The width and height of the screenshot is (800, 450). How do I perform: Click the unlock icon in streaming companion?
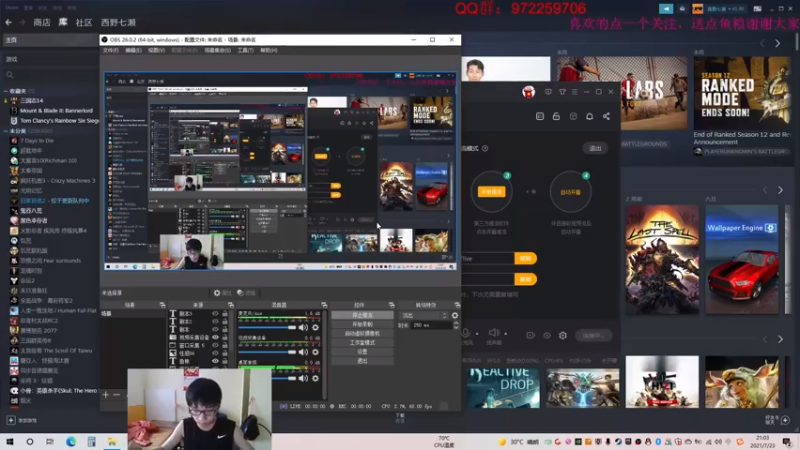[556, 116]
